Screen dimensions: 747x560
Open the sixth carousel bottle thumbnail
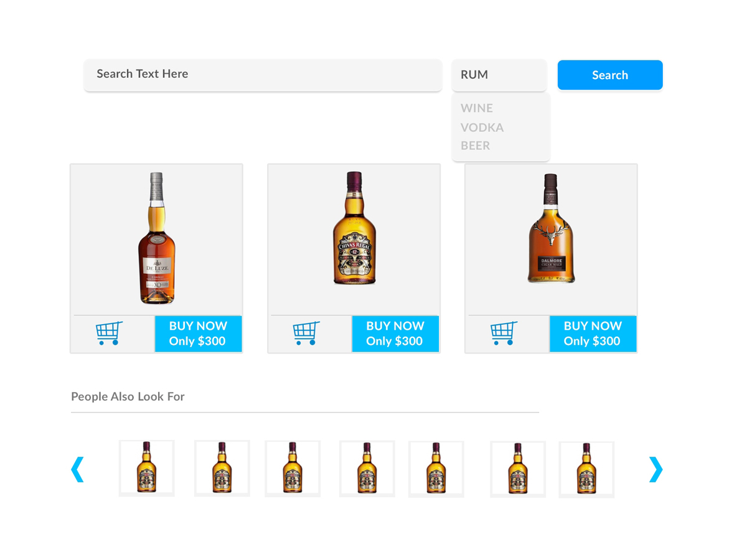pos(518,469)
